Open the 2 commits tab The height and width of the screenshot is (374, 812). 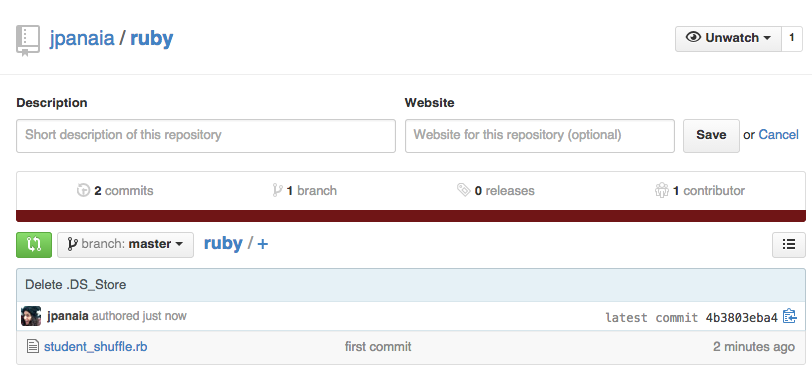115,191
